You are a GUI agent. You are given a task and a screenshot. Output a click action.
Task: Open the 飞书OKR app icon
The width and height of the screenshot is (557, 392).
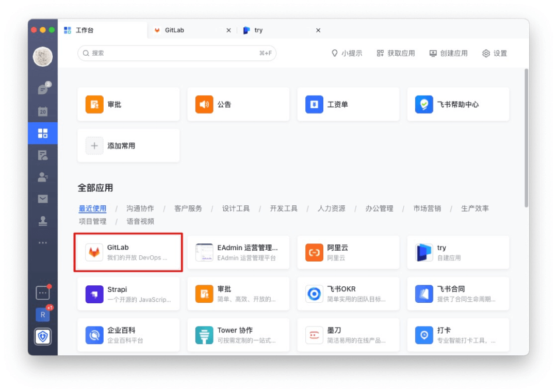tap(314, 293)
